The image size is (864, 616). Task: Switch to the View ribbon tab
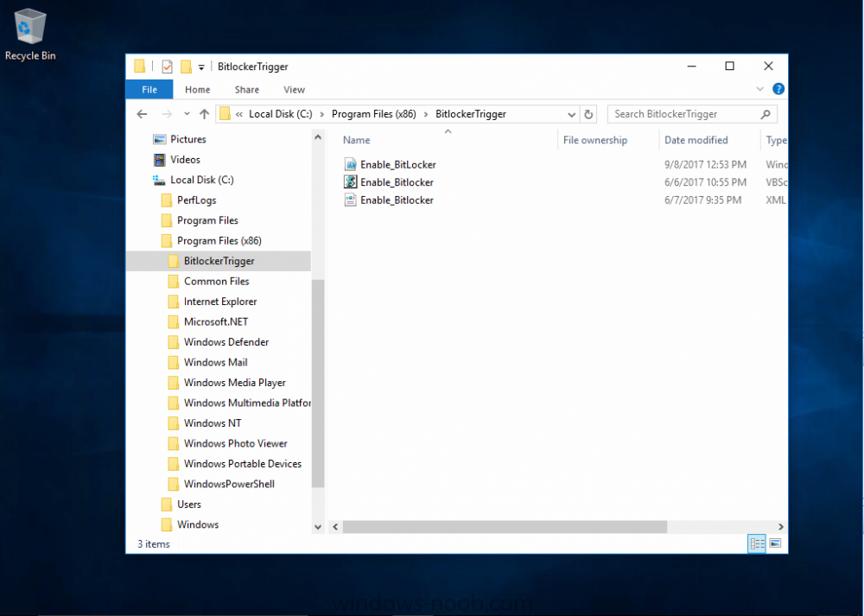click(x=294, y=89)
